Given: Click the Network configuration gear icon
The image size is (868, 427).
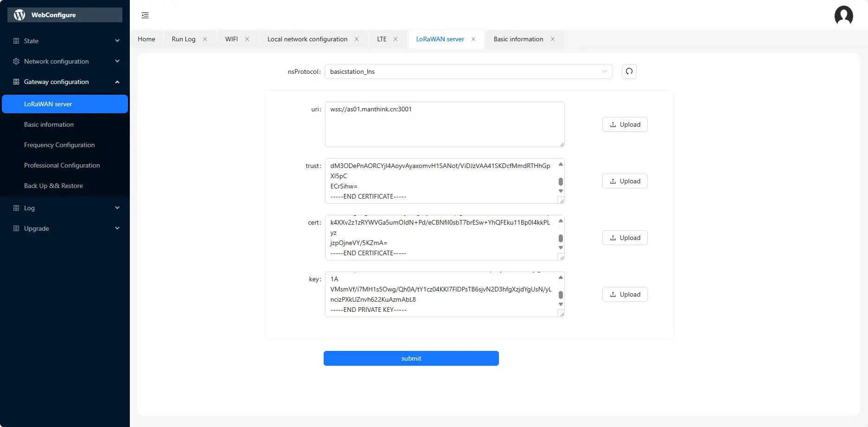Looking at the screenshot, I should point(16,61).
